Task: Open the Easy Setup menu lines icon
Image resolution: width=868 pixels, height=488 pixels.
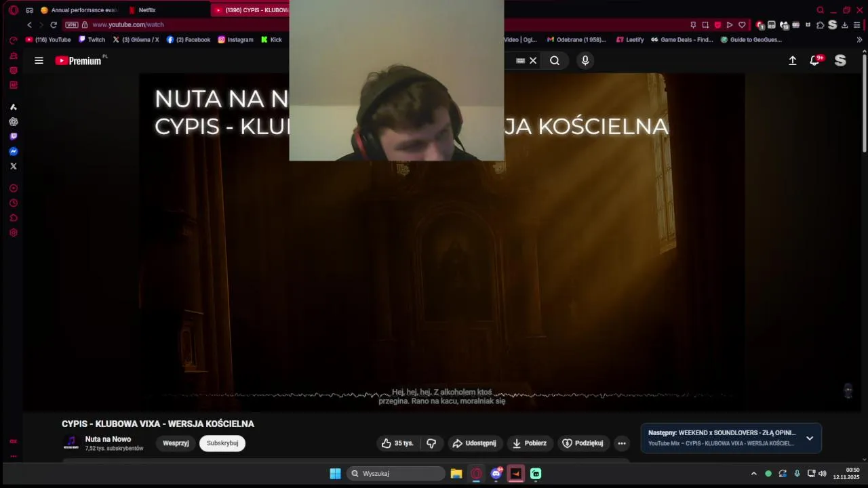Action: point(857,25)
